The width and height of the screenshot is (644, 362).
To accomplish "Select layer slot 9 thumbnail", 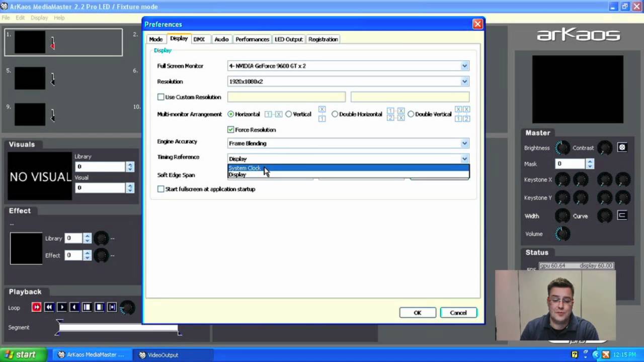I will point(30,115).
